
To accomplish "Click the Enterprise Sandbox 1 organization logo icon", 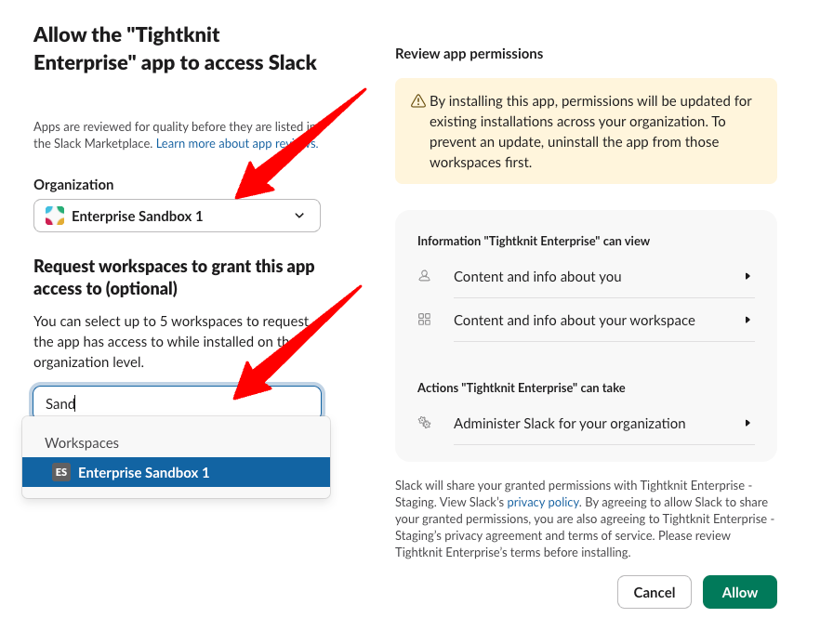I will tap(55, 216).
